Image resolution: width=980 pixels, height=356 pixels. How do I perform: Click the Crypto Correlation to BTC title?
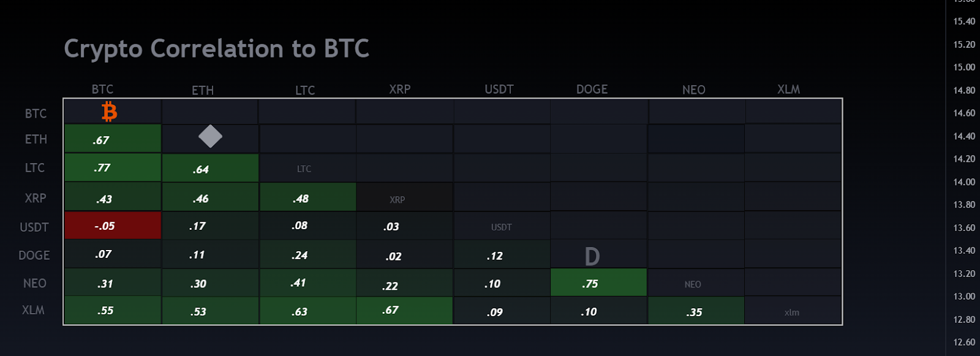point(217,49)
